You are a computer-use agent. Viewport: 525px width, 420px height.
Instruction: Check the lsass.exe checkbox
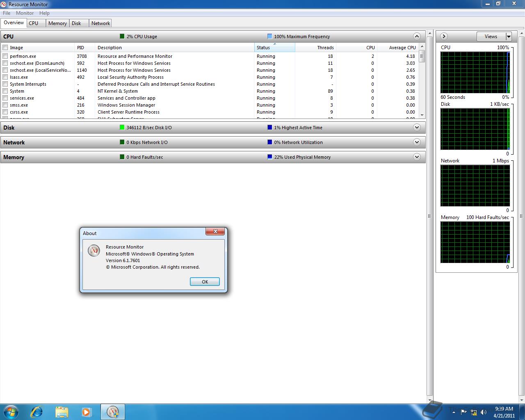[x=5, y=77]
